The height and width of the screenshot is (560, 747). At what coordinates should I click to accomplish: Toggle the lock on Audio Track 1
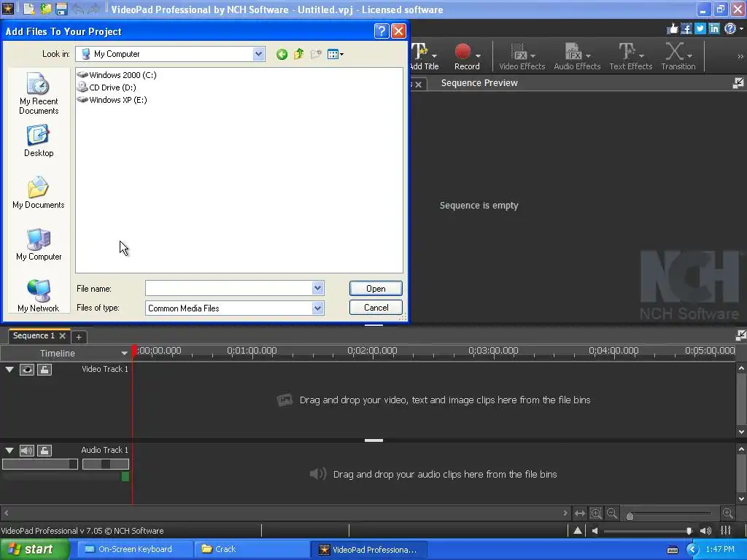click(x=44, y=451)
